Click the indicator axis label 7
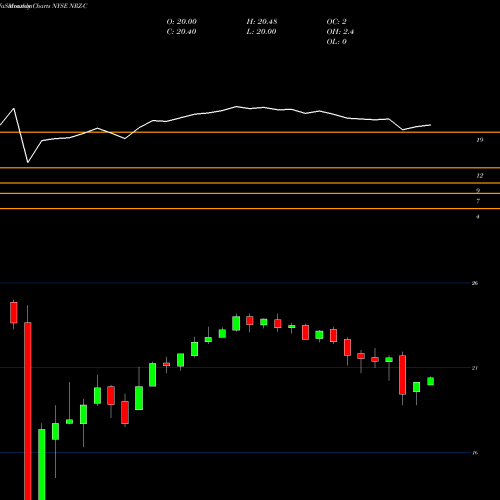This screenshot has width=500, height=500. (x=478, y=201)
